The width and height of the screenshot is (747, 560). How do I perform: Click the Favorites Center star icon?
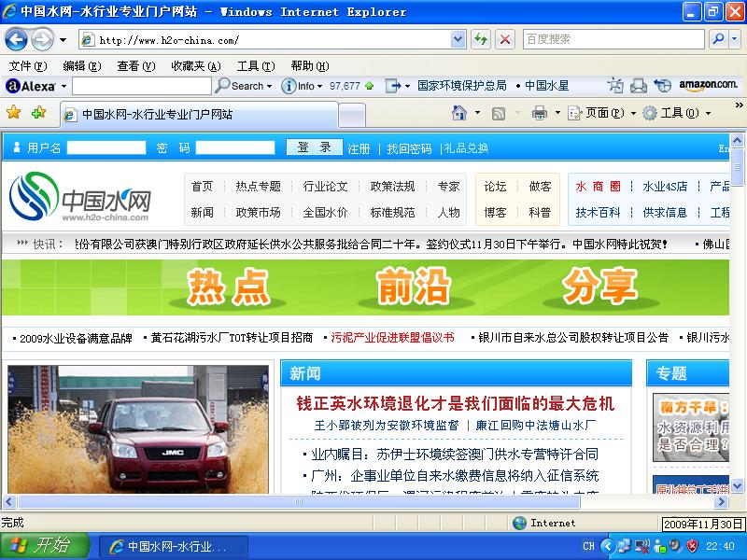(x=14, y=113)
